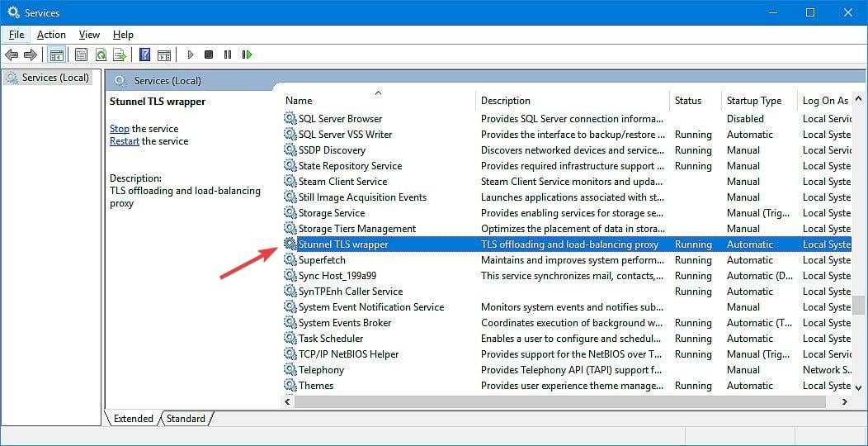Click Network S... logon of Telephony
This screenshot has height=446, width=868.
[x=827, y=369]
